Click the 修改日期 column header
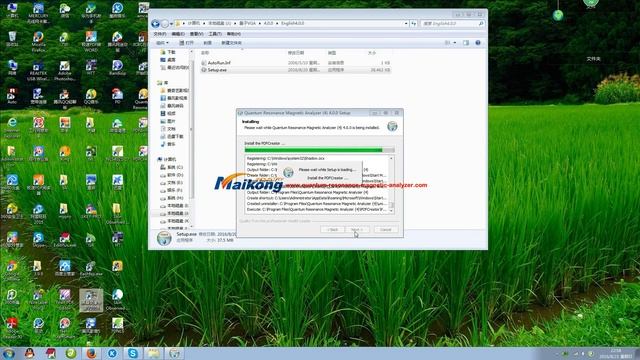This screenshot has width=640, height=360. (296, 53)
